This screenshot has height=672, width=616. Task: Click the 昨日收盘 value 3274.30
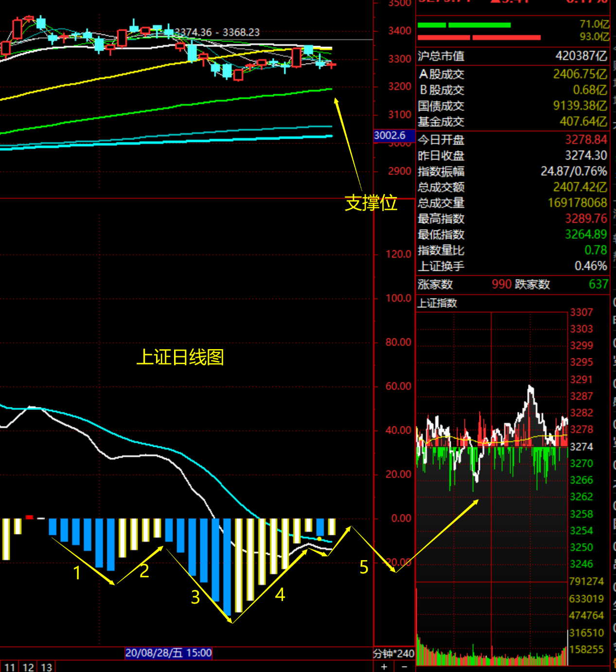pyautogui.click(x=586, y=156)
